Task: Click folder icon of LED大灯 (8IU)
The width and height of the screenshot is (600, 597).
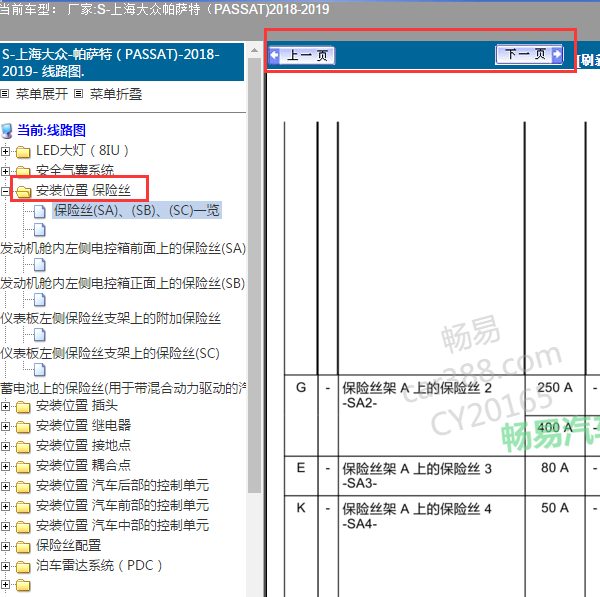Action: (x=23, y=152)
